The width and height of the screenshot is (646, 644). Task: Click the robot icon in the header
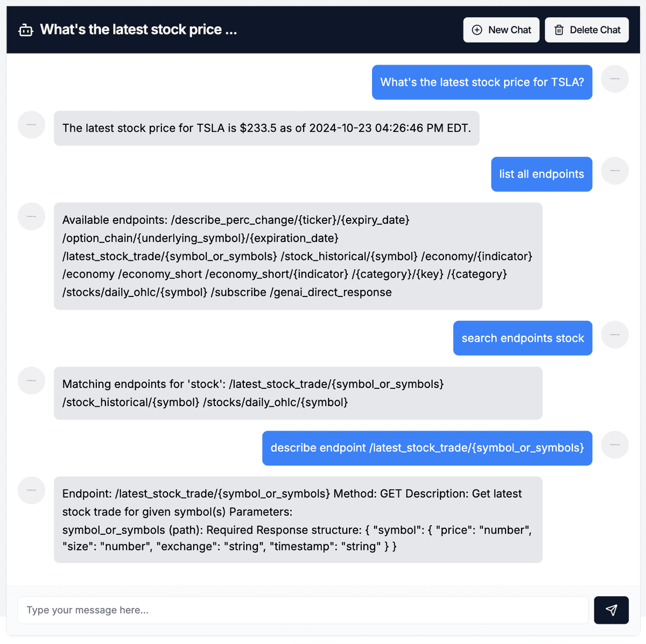coord(26,30)
